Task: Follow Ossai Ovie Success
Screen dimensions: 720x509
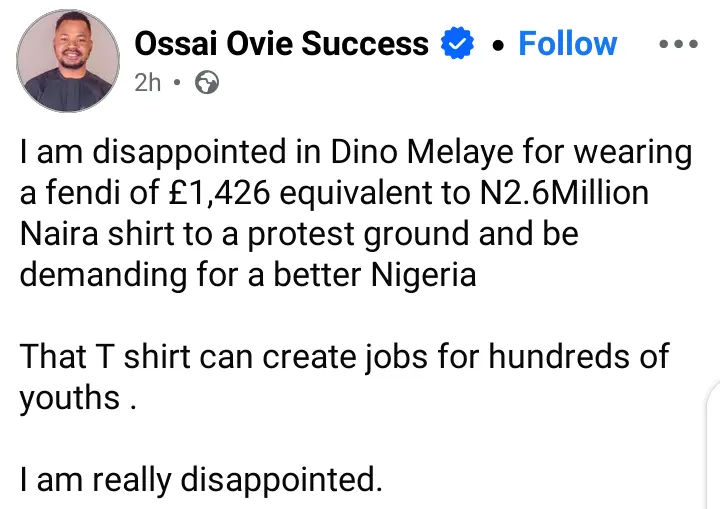Action: click(x=567, y=44)
